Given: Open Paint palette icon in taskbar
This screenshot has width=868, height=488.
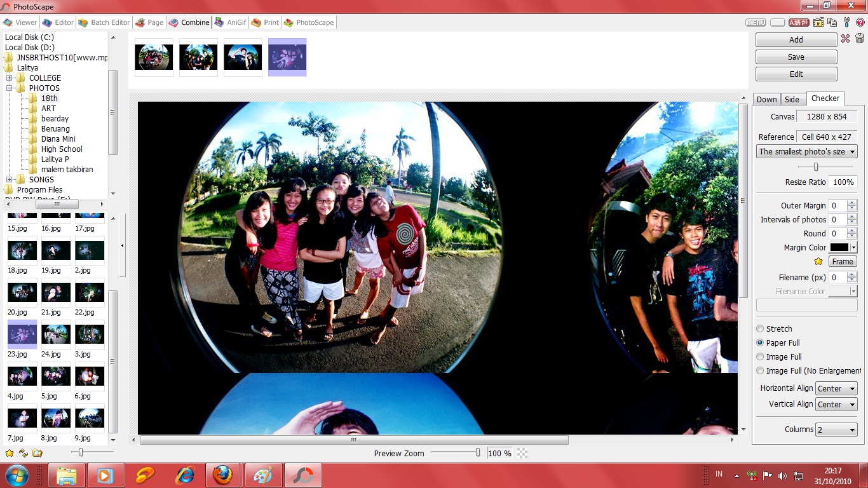Looking at the screenshot, I should (x=262, y=475).
